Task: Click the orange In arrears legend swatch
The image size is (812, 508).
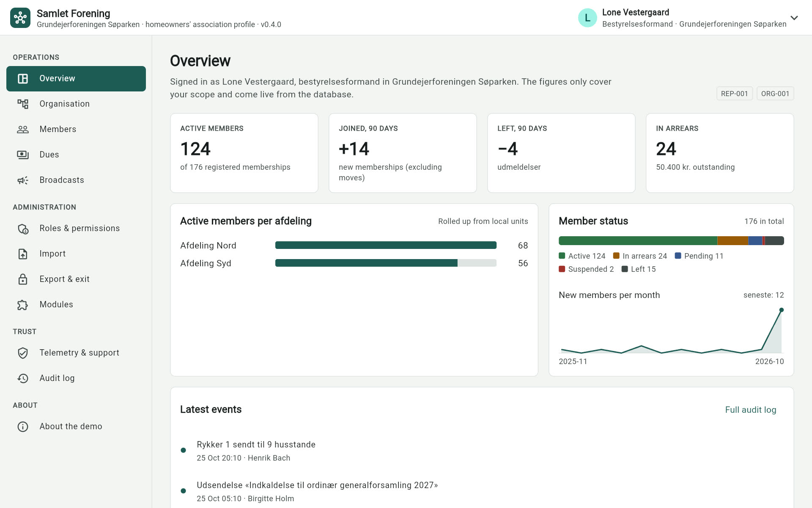Action: (x=616, y=256)
